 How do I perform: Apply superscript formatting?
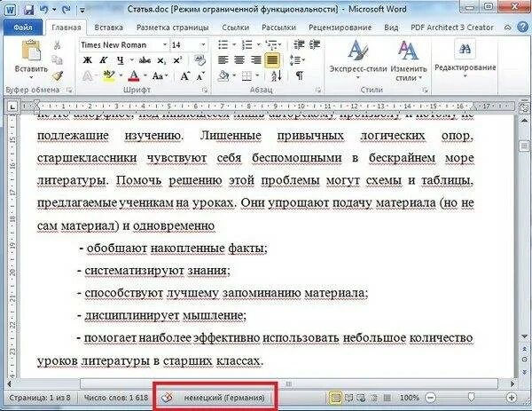pos(178,60)
